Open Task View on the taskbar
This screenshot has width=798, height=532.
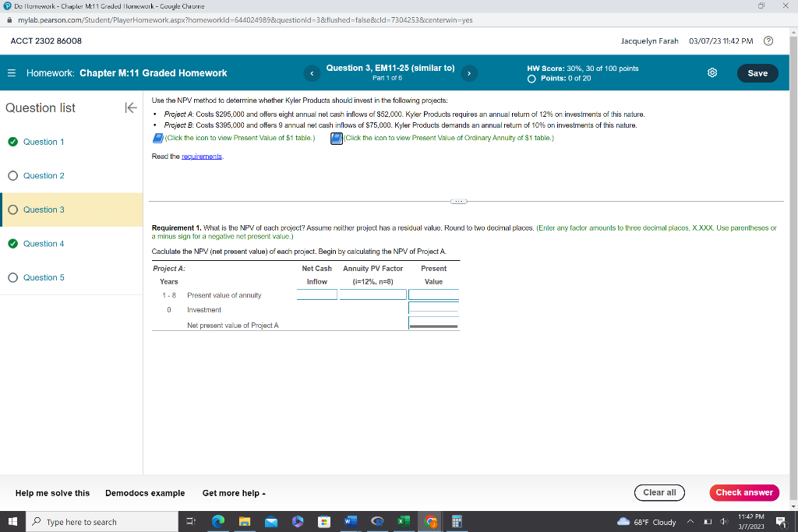(191, 522)
